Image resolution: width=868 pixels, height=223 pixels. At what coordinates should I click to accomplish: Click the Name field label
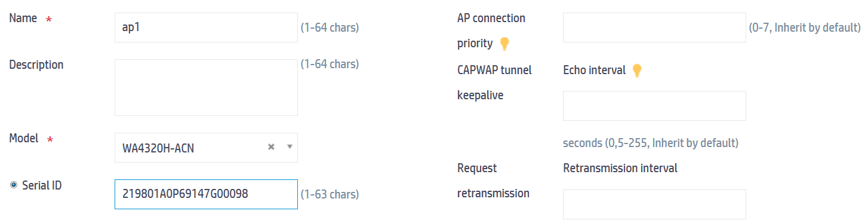point(23,18)
